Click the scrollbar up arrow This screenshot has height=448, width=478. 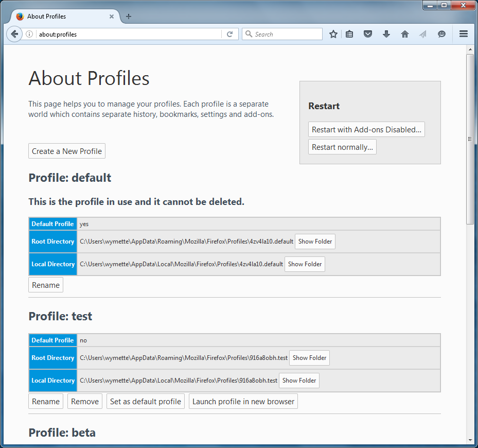point(470,49)
